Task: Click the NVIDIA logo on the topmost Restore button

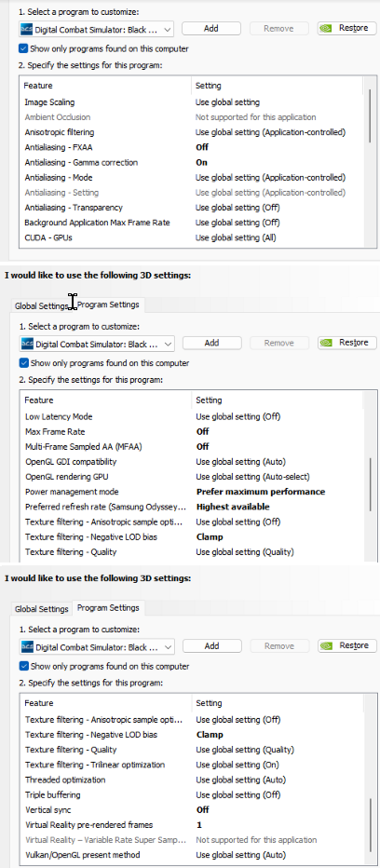Action: (327, 28)
